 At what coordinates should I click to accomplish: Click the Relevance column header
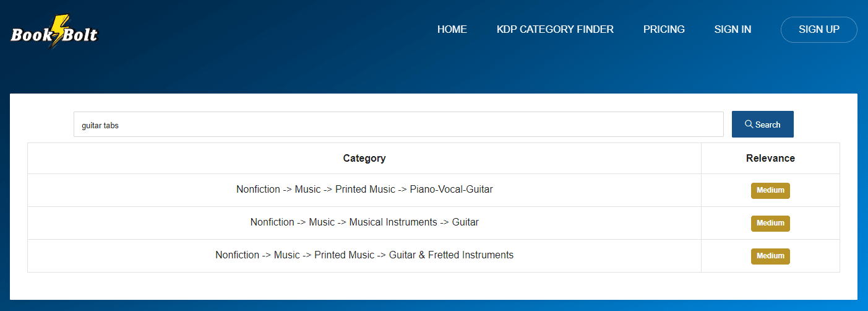click(x=770, y=159)
